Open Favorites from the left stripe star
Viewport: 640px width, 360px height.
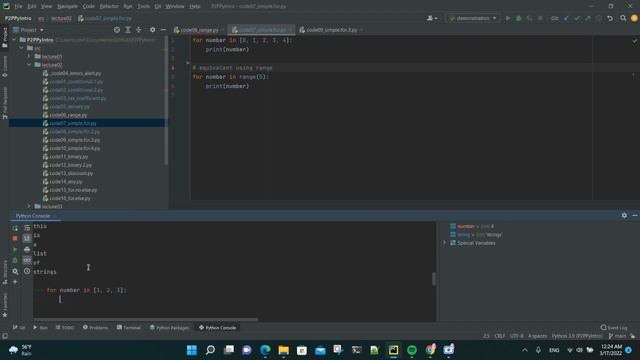coord(5,304)
